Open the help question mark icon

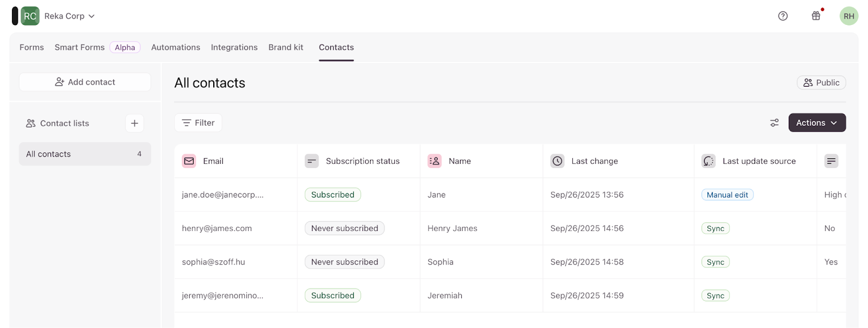tap(783, 16)
